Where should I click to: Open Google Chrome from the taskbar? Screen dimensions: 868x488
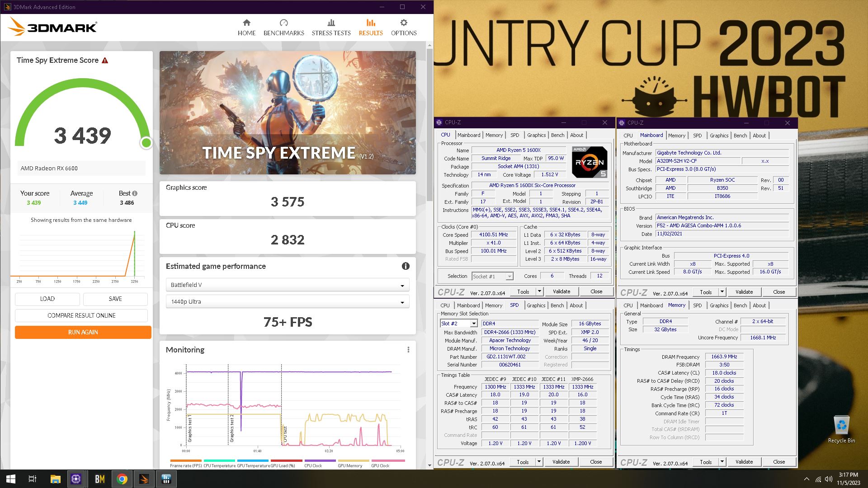tap(122, 479)
